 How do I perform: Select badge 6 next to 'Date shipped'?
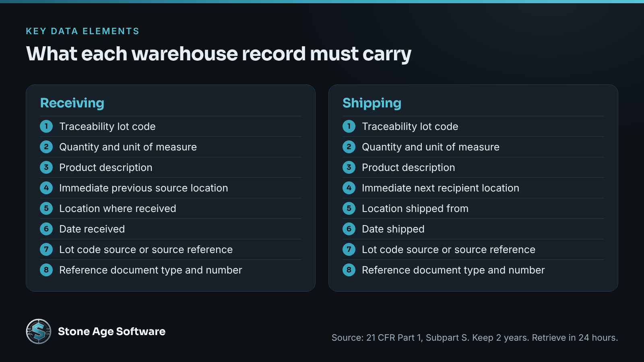pyautogui.click(x=349, y=229)
